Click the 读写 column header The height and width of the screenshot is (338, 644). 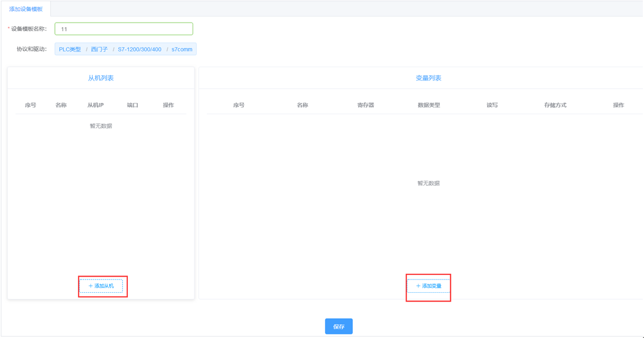(492, 105)
